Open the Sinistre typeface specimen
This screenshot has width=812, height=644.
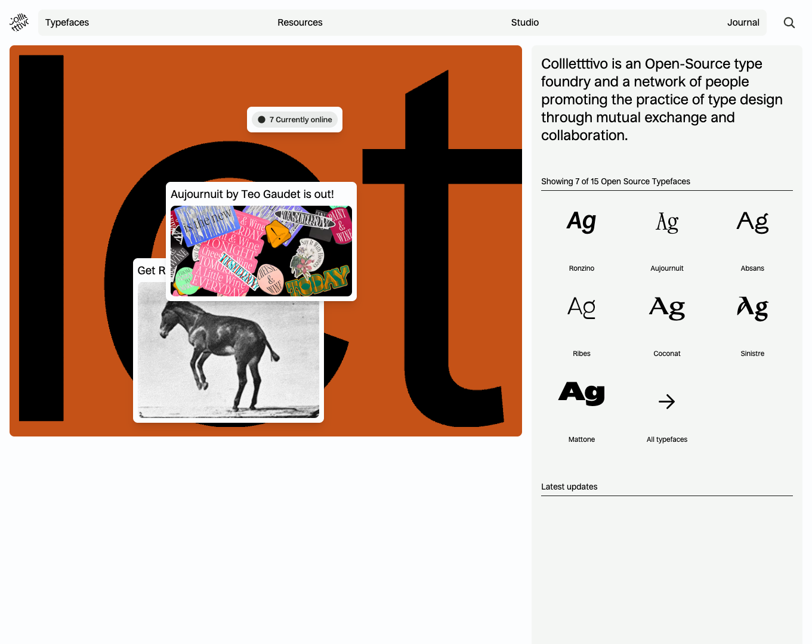pyautogui.click(x=752, y=322)
